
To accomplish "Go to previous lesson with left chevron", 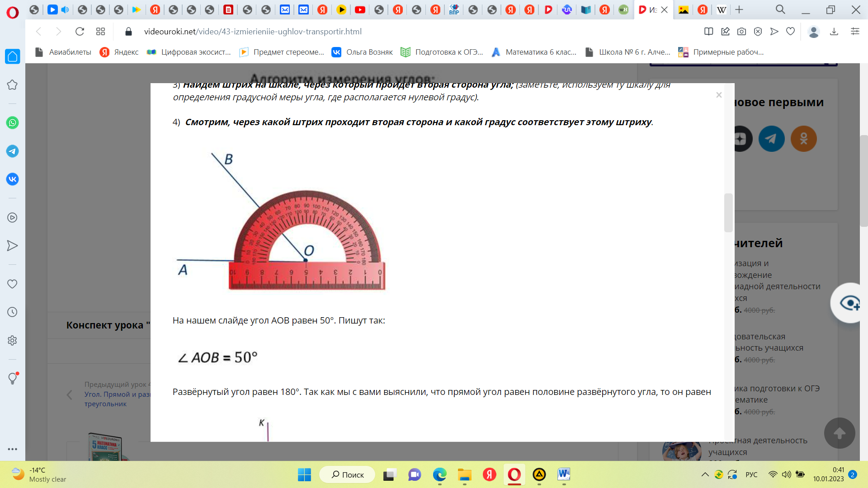I will pos(70,394).
